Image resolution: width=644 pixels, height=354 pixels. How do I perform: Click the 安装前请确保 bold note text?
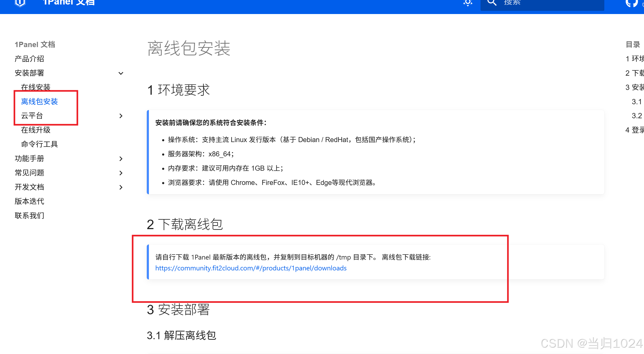211,123
